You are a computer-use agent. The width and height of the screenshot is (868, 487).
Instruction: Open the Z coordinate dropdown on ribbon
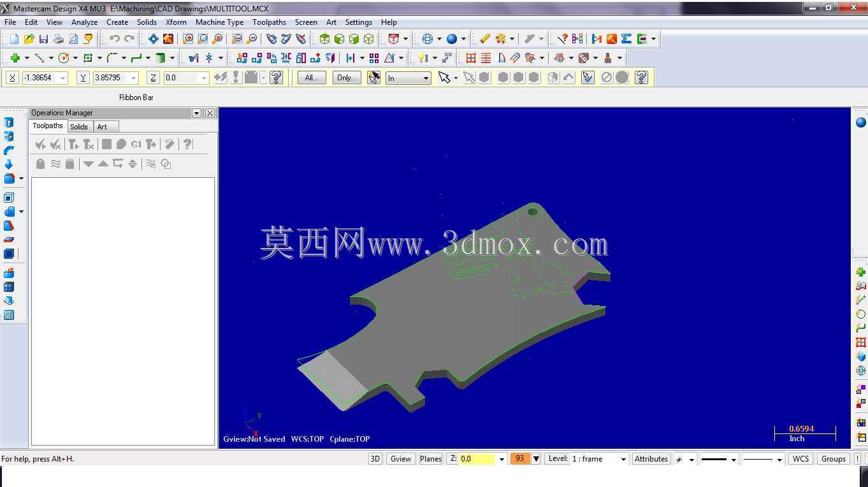(204, 78)
